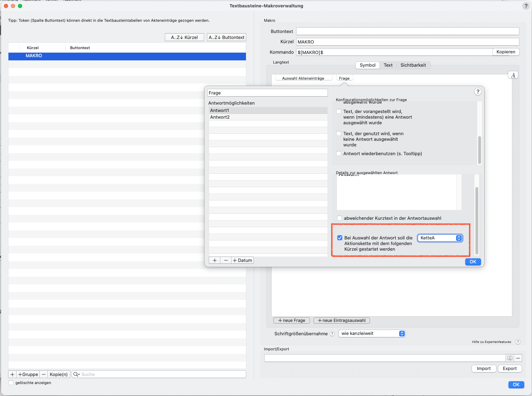532x396 pixels.
Task: Open the KetteA Aktionskette dropdown
Action: pyautogui.click(x=440, y=238)
